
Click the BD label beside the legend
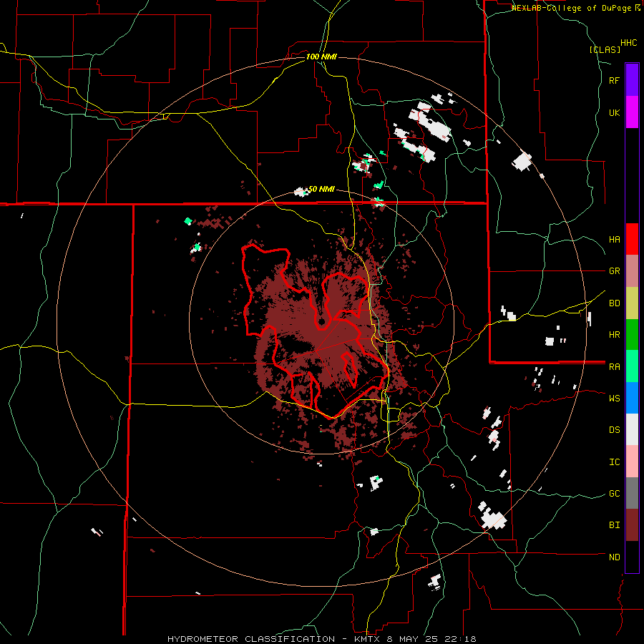pos(614,303)
